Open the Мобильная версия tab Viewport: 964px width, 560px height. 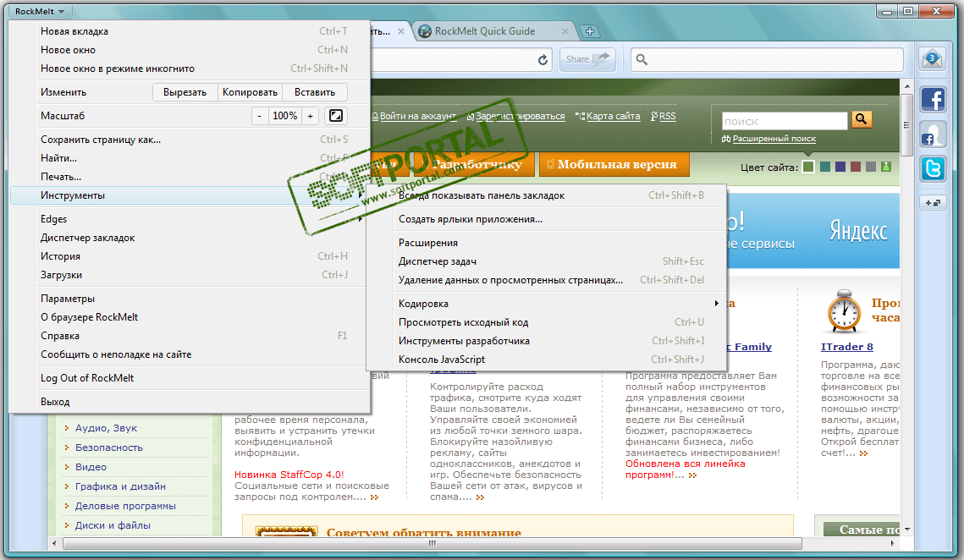pyautogui.click(x=614, y=164)
